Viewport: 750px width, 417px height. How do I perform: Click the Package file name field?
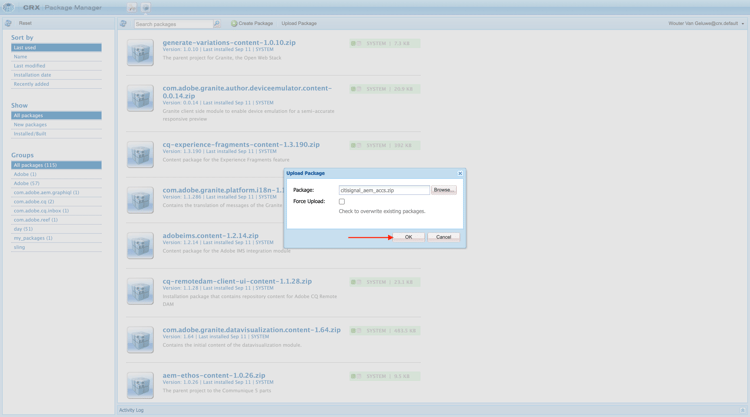(384, 190)
